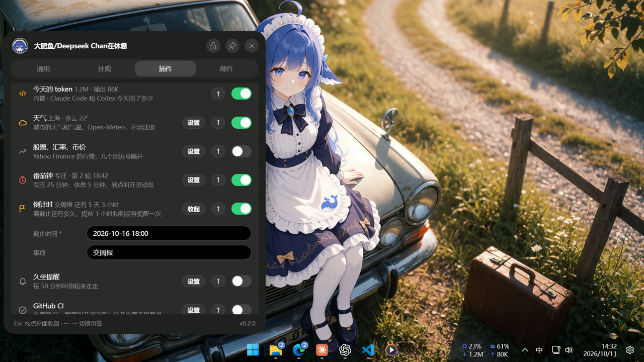This screenshot has height=362, width=644.
Task: Expand 股票、汇率、币价 settings via 设置
Action: (194, 151)
